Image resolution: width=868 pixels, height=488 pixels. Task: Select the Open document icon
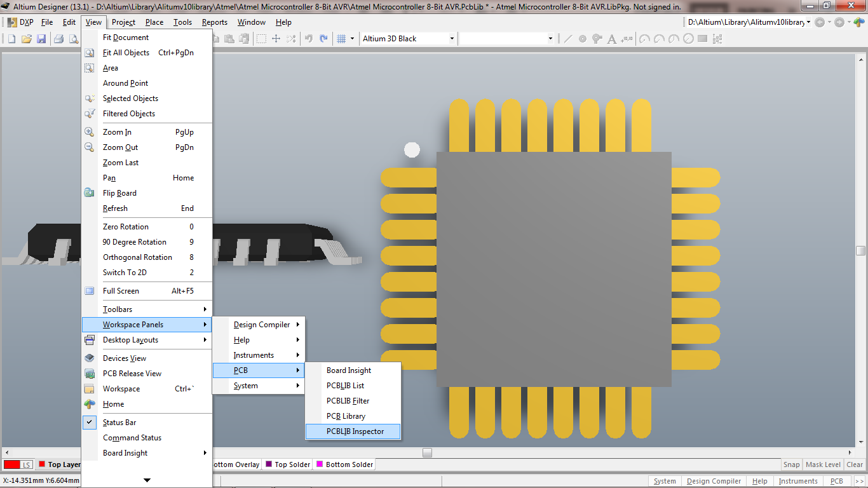(x=27, y=38)
